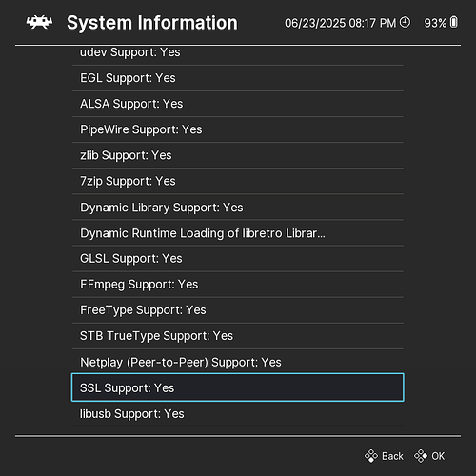
Task: Select the Back label in footer
Action: tap(392, 456)
